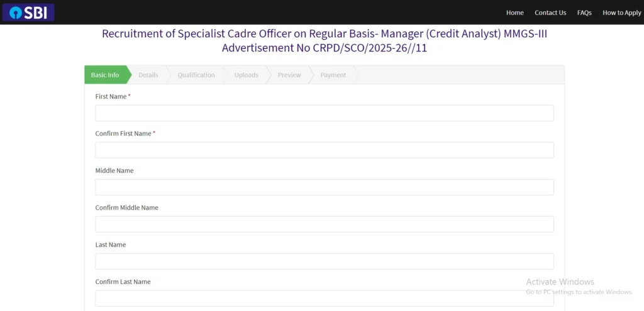
Task: Select the Middle Name input field
Action: tap(325, 187)
